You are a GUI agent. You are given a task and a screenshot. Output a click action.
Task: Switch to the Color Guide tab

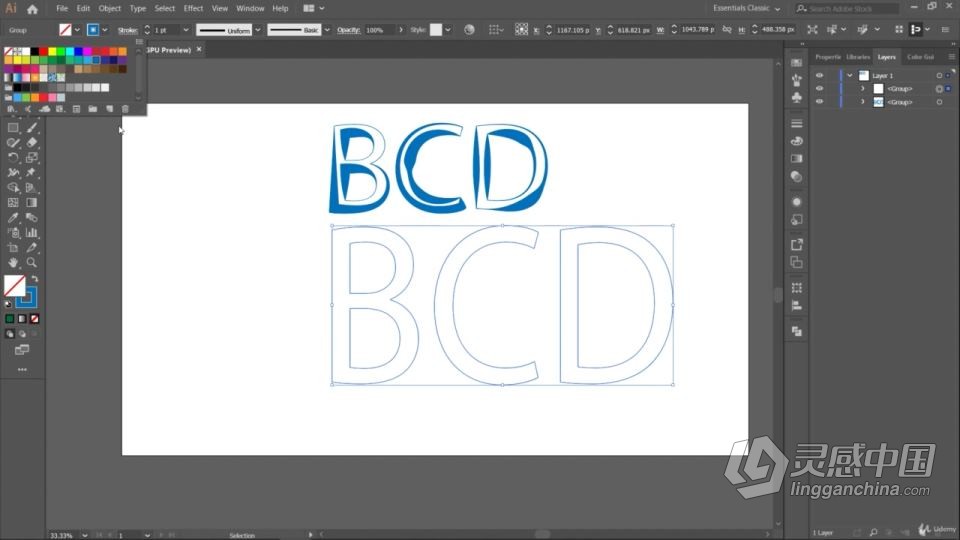click(920, 57)
